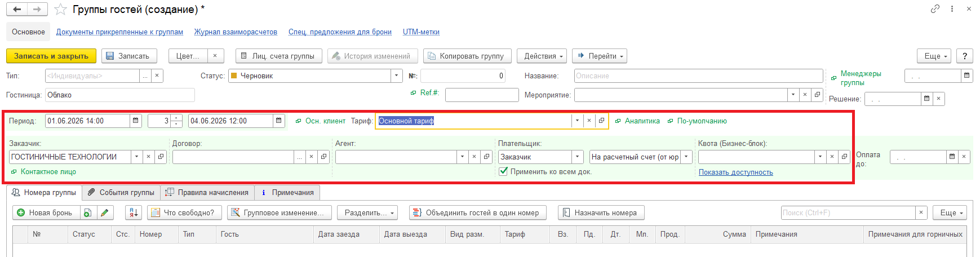This screenshot has height=257, width=980.
Task: Click the Записать button
Action: point(129,56)
